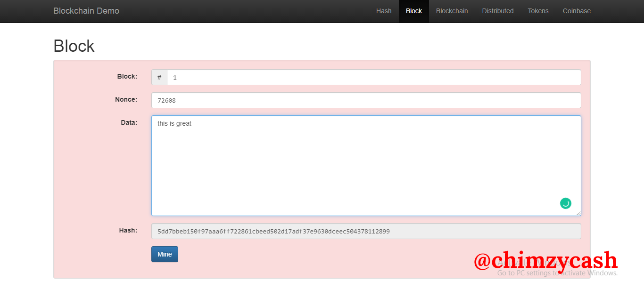Screen dimensions: 644x281
Task: Click inside the Data text area
Action: tap(366, 166)
